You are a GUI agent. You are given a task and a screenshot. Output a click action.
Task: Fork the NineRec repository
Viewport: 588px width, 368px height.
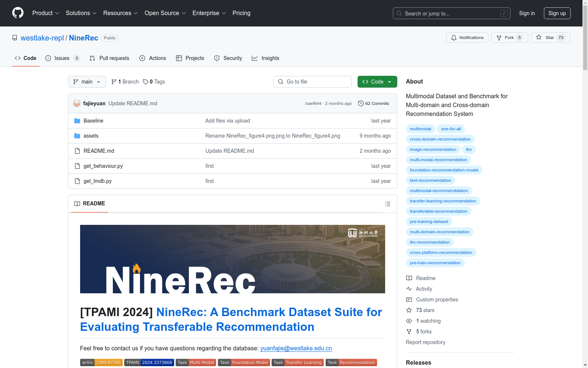(509, 38)
